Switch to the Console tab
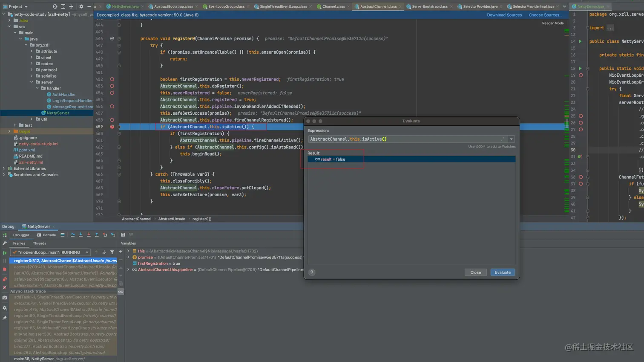Image resolution: width=644 pixels, height=362 pixels. pyautogui.click(x=46, y=235)
